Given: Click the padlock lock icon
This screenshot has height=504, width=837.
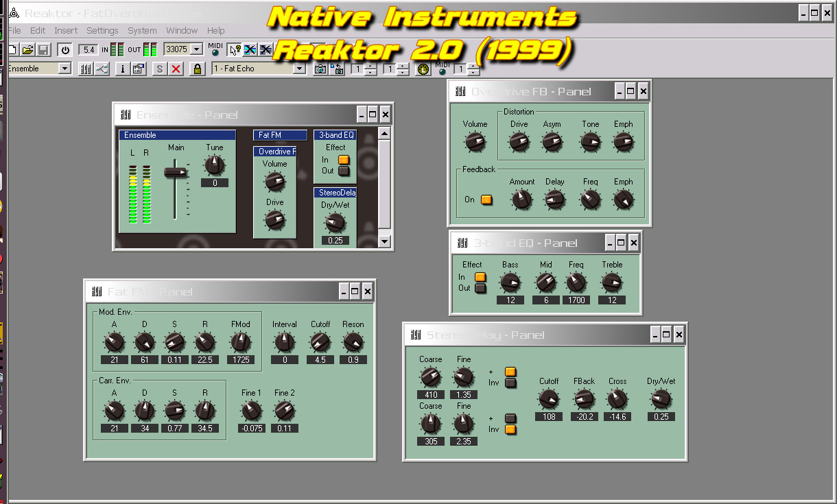Looking at the screenshot, I should (x=198, y=69).
